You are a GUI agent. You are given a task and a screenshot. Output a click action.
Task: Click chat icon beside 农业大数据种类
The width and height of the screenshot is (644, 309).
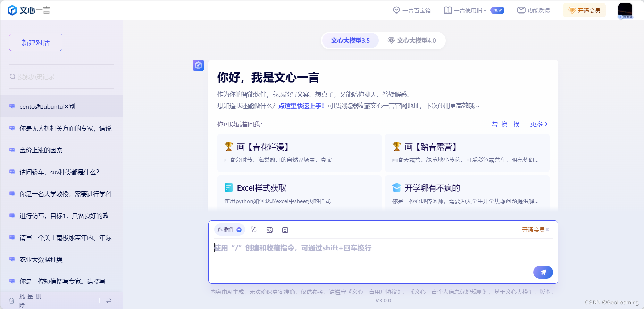coord(12,259)
